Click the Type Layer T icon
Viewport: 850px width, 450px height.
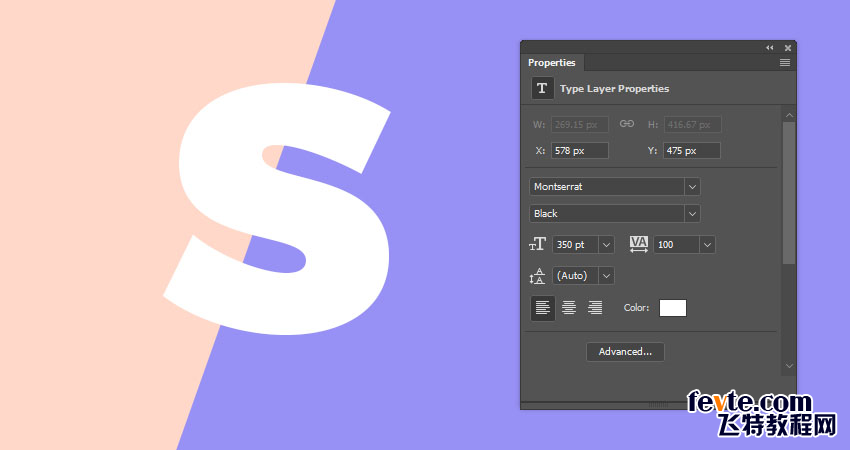[x=542, y=88]
